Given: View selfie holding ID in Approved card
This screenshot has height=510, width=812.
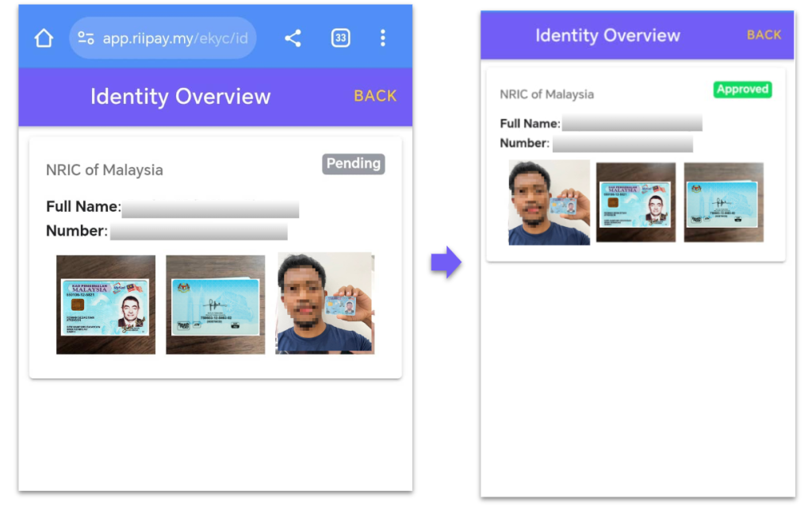Looking at the screenshot, I should tap(549, 202).
